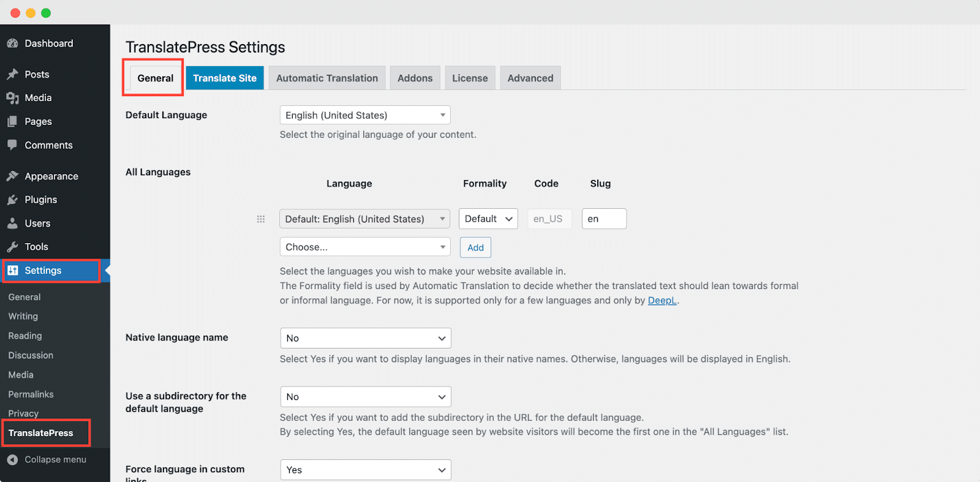
Task: Open the General settings submenu item
Action: tap(24, 297)
